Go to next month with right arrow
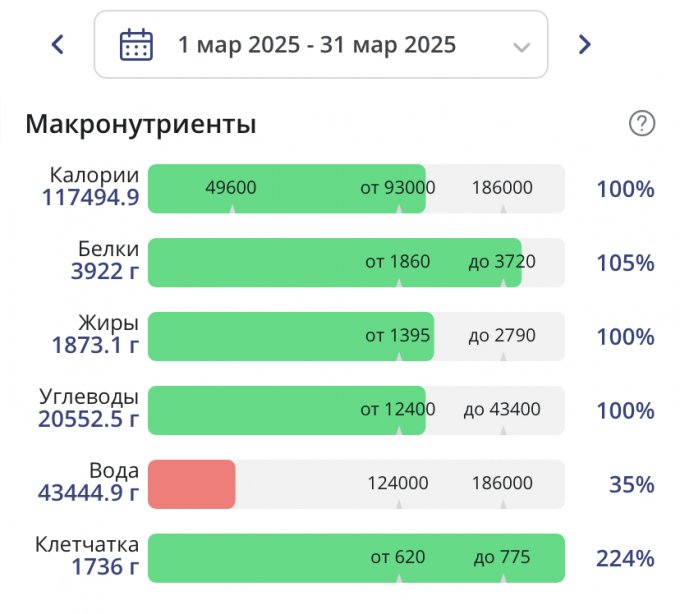This screenshot has height=614, width=680. (x=585, y=44)
